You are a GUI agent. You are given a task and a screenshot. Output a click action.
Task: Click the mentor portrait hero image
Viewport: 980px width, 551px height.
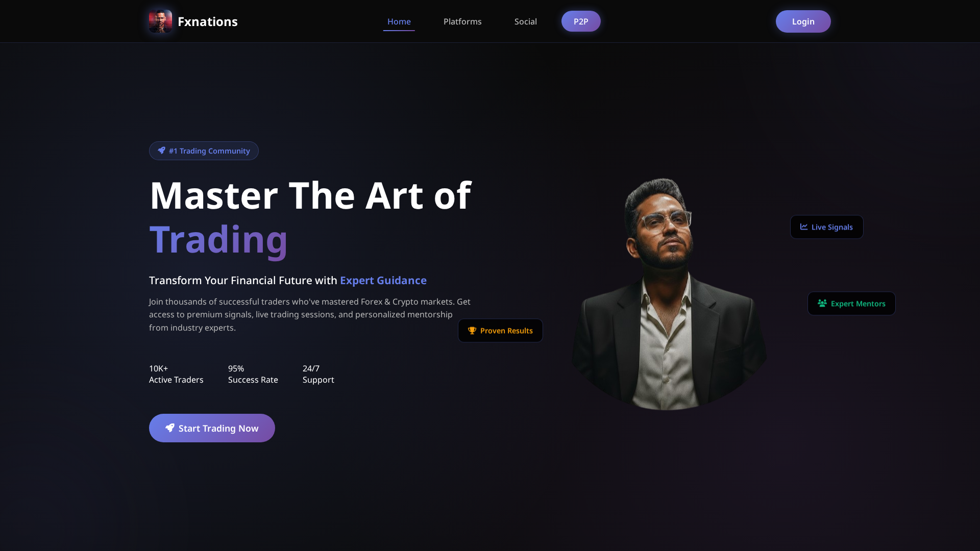point(669,294)
